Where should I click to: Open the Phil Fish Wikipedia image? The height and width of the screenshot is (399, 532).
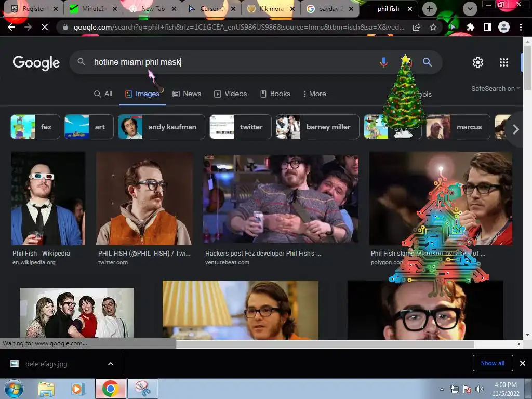click(48, 198)
